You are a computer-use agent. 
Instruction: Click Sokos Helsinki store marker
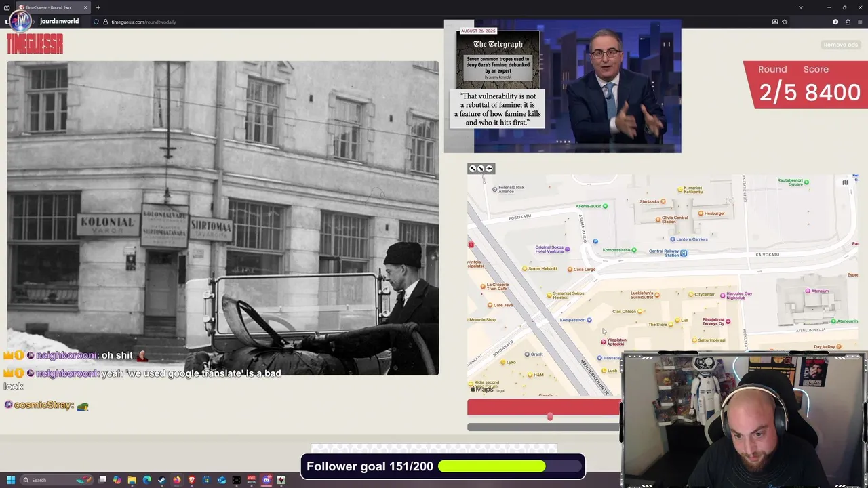coord(524,269)
